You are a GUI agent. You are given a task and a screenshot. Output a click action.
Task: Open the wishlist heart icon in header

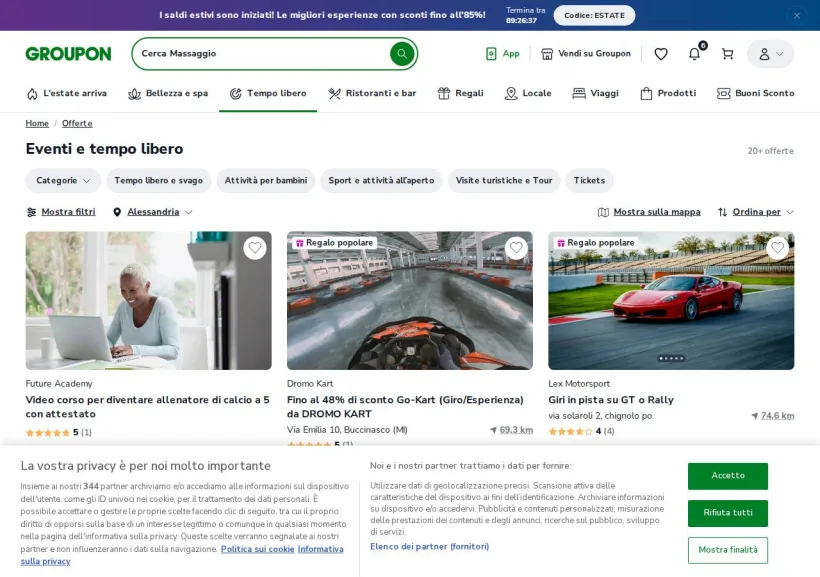tap(661, 54)
